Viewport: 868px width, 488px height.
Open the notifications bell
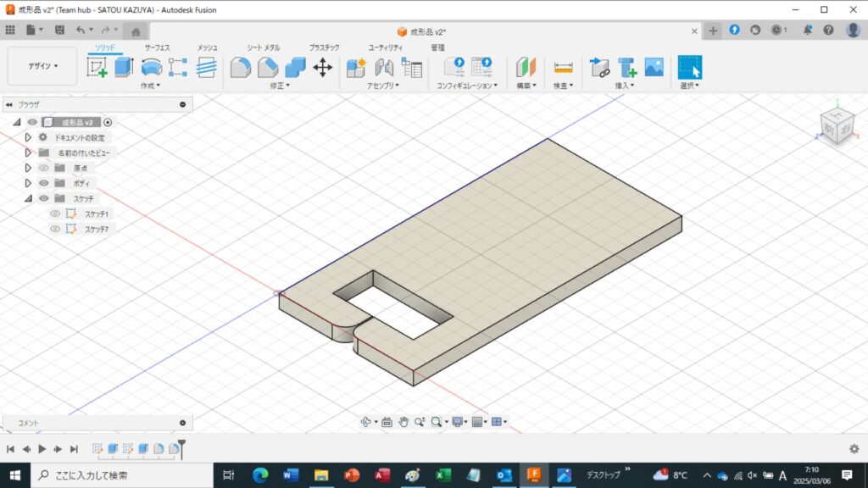808,30
